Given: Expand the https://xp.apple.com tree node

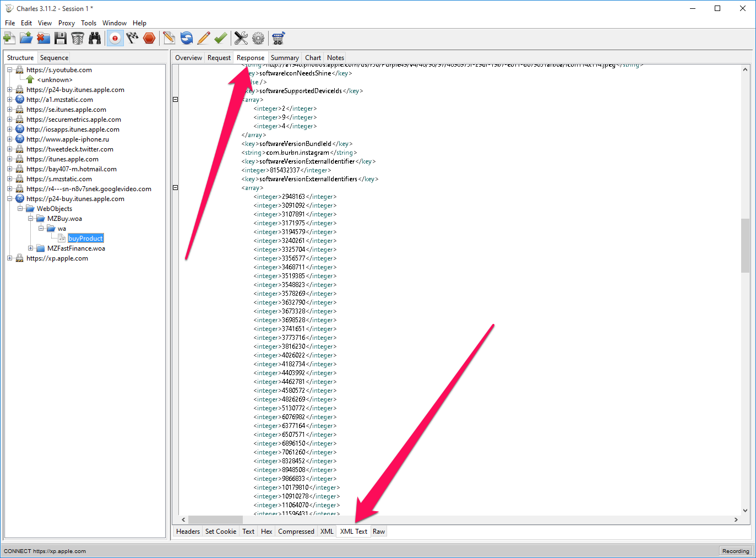Looking at the screenshot, I should [9, 258].
